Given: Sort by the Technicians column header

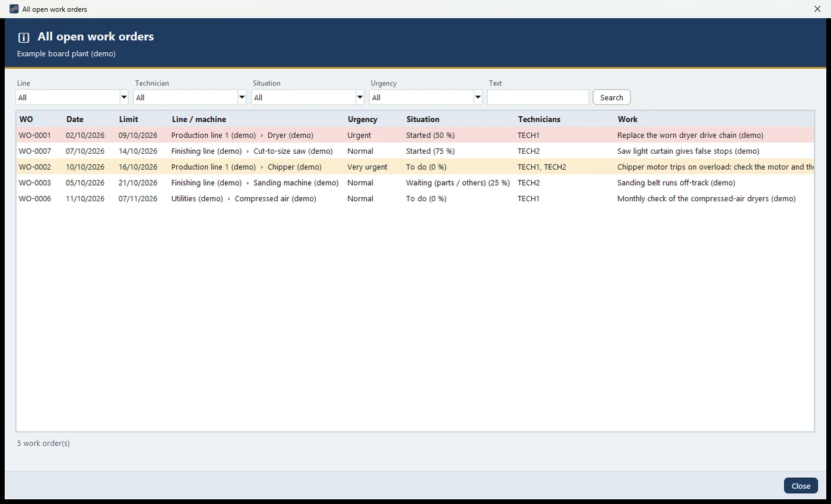Looking at the screenshot, I should point(539,119).
